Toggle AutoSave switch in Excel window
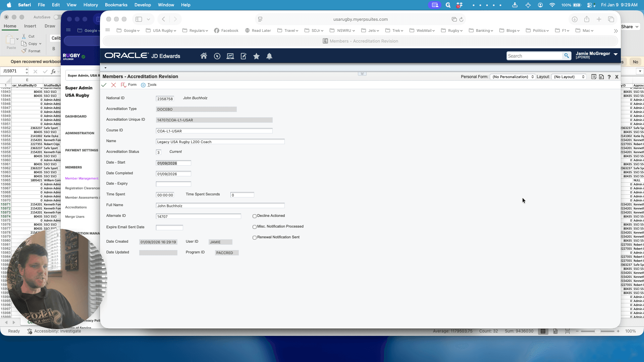Viewport: 644px width, 362px height. (57, 17)
